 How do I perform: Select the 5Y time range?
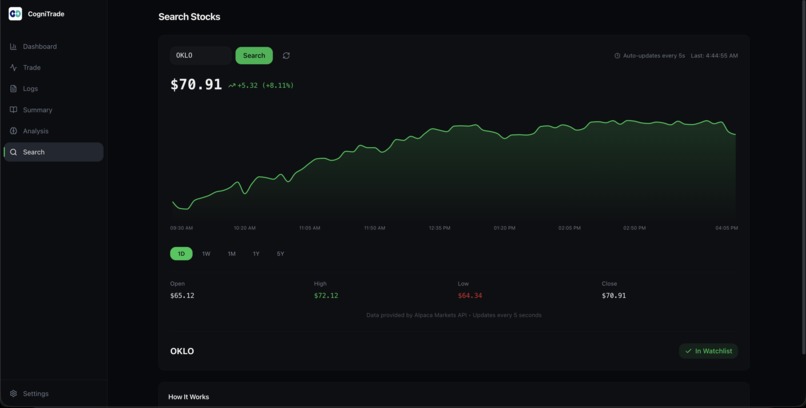click(280, 254)
